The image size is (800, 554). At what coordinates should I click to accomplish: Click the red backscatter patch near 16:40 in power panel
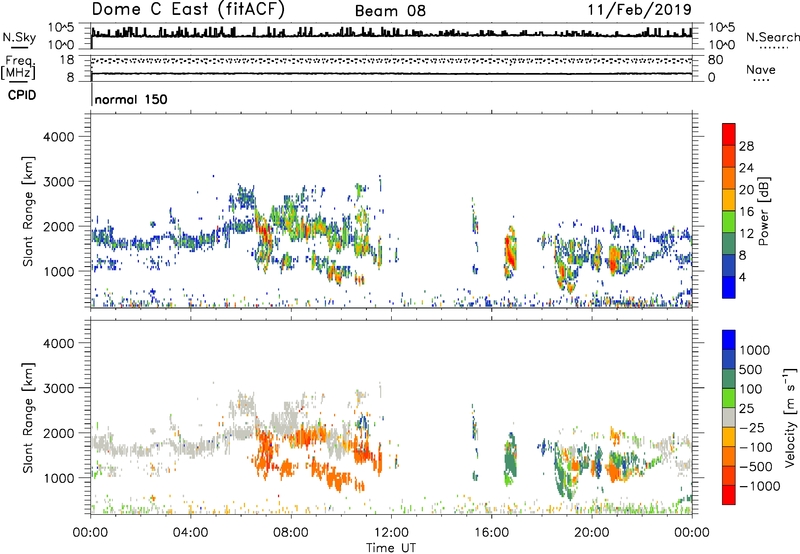(510, 253)
